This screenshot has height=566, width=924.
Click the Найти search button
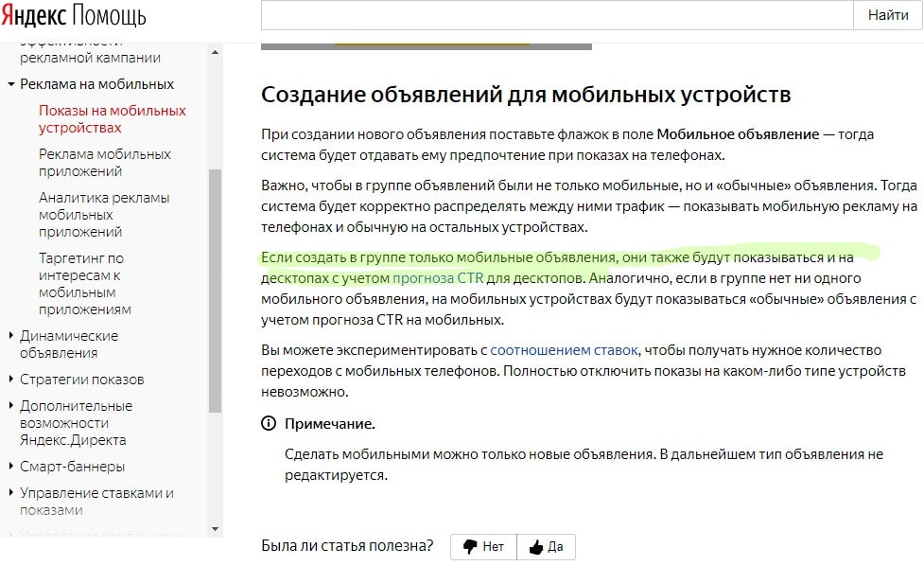click(x=887, y=15)
